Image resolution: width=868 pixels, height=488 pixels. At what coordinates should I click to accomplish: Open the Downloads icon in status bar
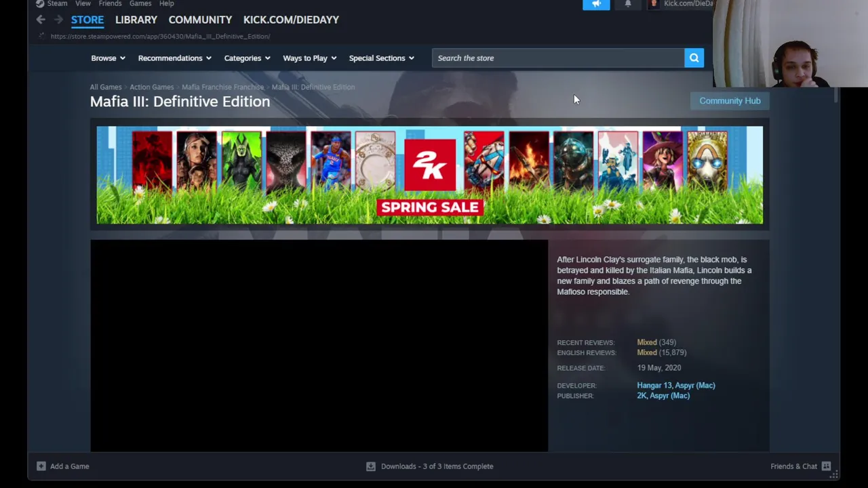click(371, 466)
